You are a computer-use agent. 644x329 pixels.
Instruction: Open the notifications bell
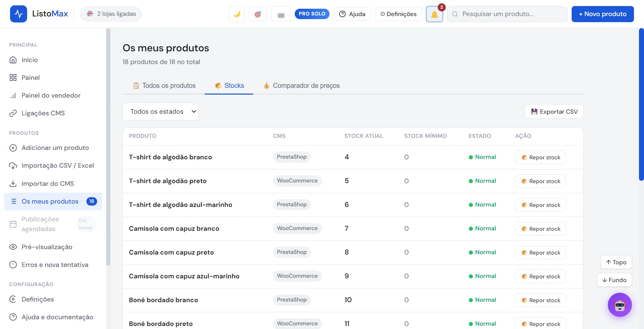pyautogui.click(x=434, y=14)
